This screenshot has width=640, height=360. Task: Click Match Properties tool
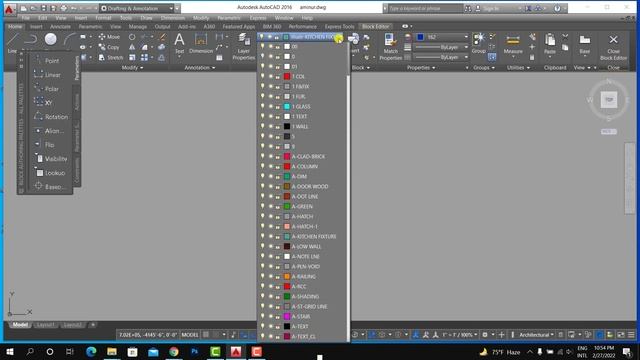tap(391, 47)
